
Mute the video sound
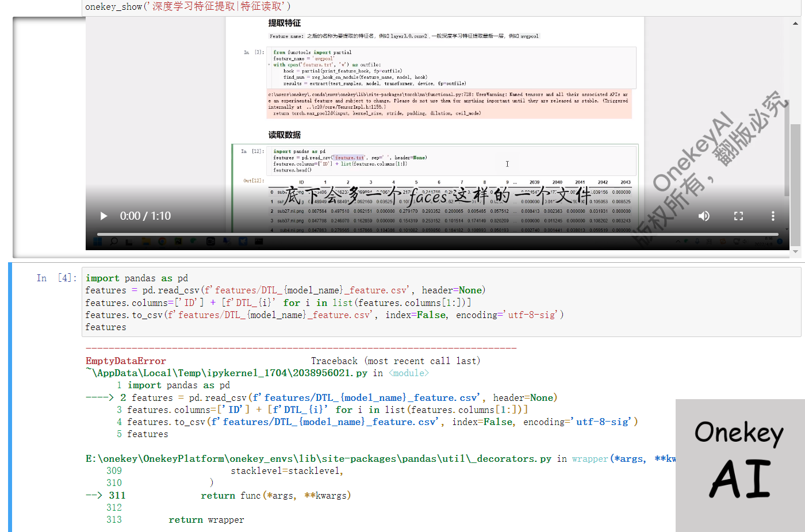click(704, 216)
